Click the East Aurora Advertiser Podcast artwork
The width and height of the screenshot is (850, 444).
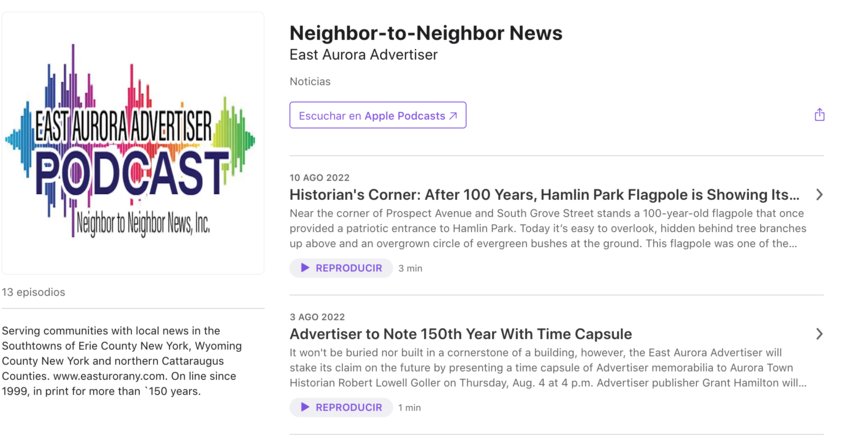coord(133,143)
